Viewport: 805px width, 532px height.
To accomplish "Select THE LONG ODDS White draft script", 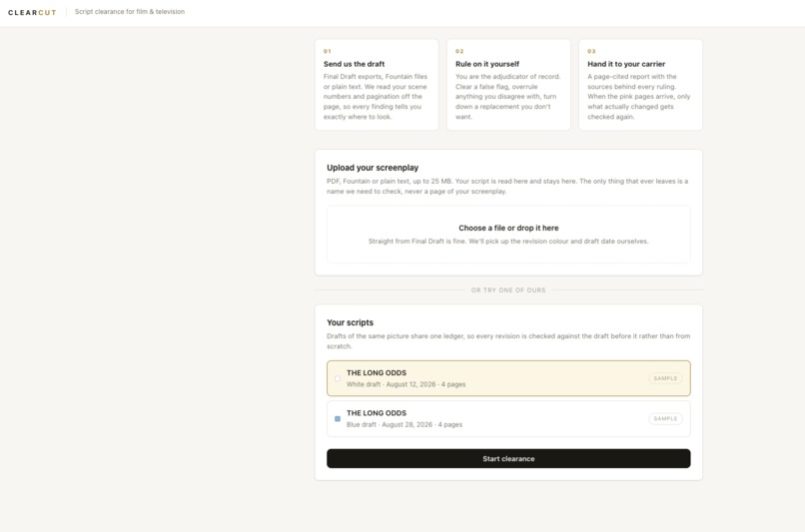I will tap(508, 378).
